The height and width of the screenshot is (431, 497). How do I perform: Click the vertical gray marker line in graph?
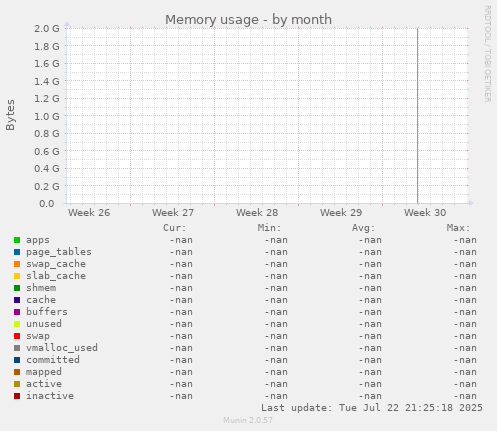pos(417,116)
